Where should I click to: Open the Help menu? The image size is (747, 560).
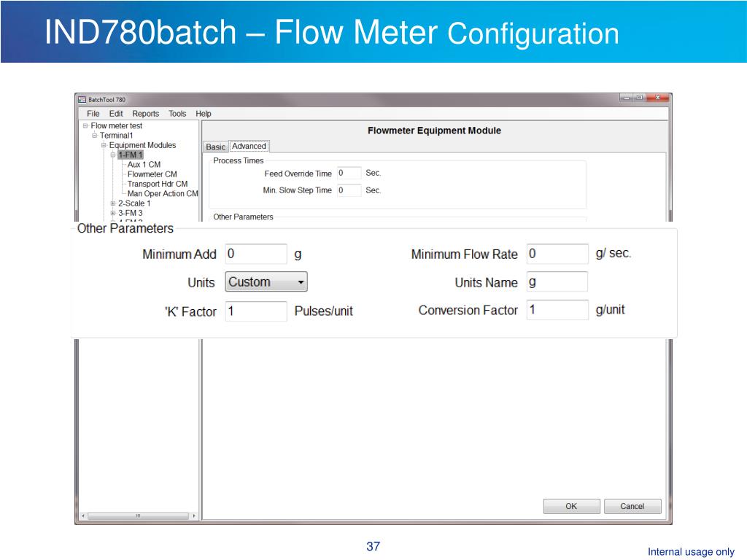(204, 113)
